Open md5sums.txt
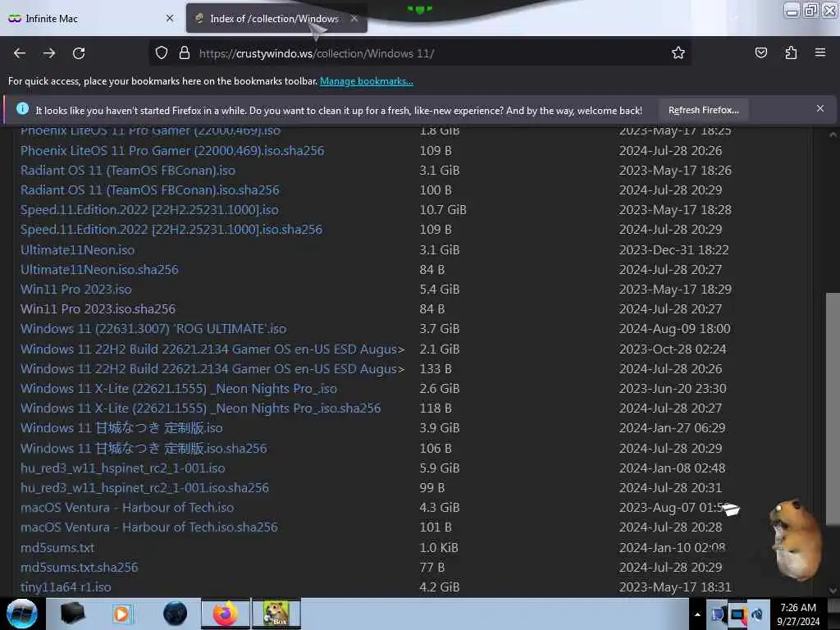Viewport: 840px width, 630px height. coord(57,547)
